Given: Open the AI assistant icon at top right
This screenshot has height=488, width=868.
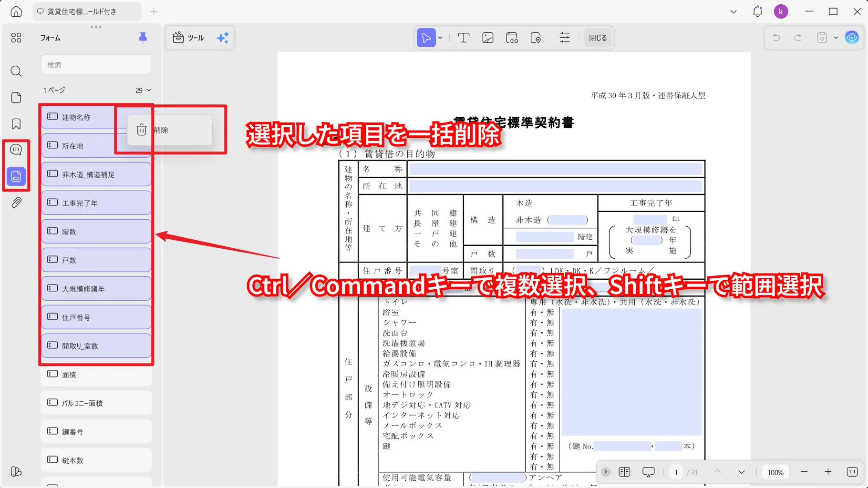Looking at the screenshot, I should (852, 38).
